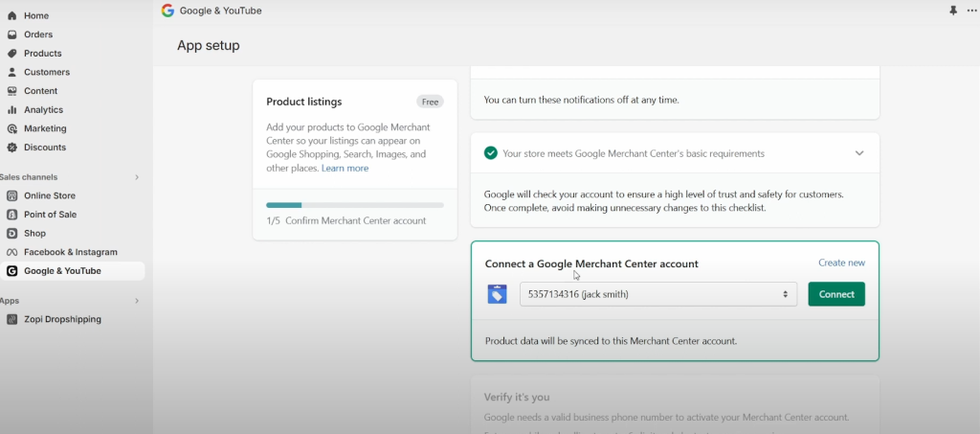Click the Google Merchant Center tag icon
Image resolution: width=980 pixels, height=434 pixels.
click(497, 294)
